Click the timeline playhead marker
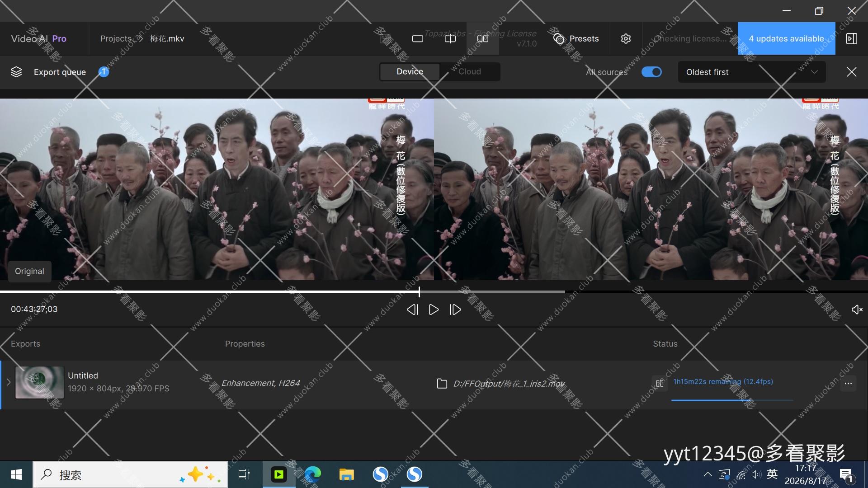This screenshot has width=868, height=488. tap(419, 292)
